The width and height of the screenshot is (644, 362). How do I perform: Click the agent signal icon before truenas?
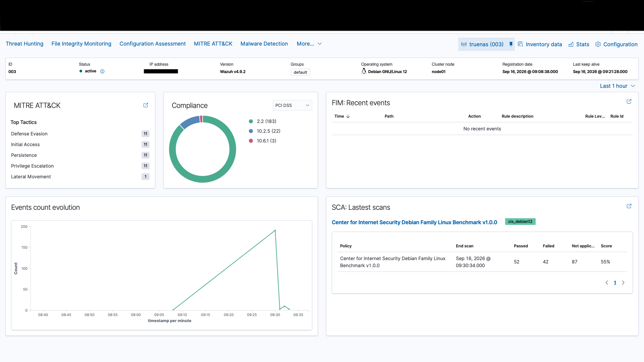click(x=464, y=44)
